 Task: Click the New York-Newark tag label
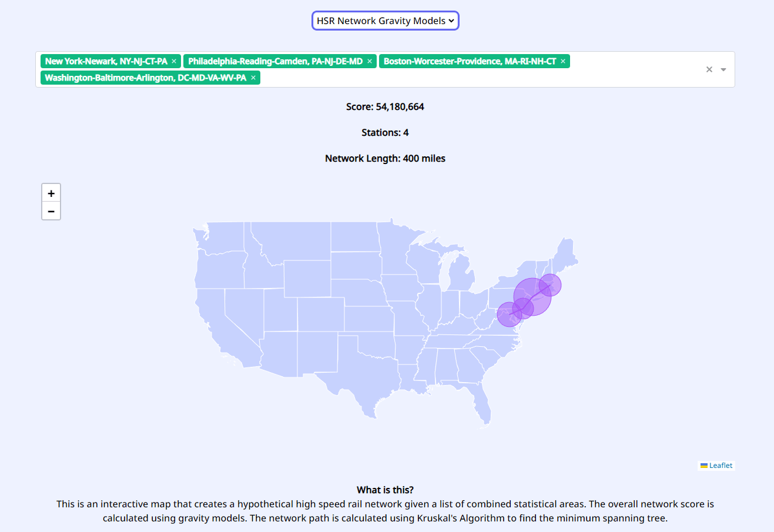point(106,61)
